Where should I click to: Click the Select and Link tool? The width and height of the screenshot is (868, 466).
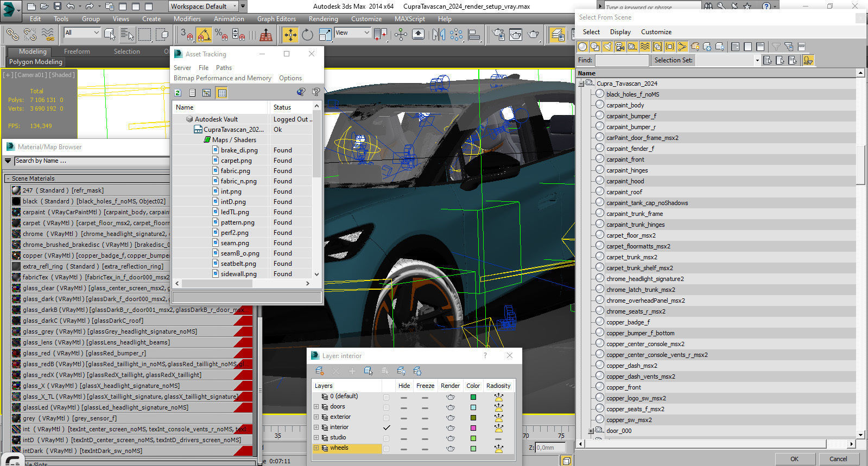pyautogui.click(x=12, y=35)
